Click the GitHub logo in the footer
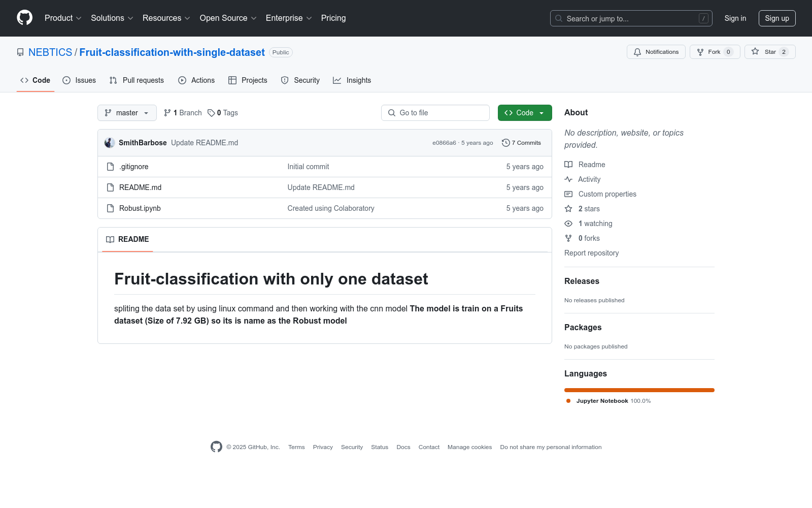The image size is (812, 508). pos(216,447)
